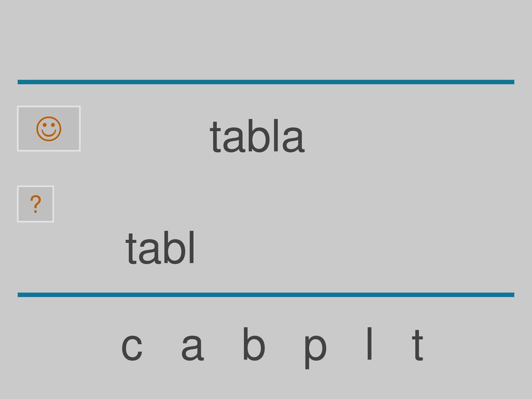The image size is (532, 399).
Task: Show help via the ? button
Action: pos(36,204)
